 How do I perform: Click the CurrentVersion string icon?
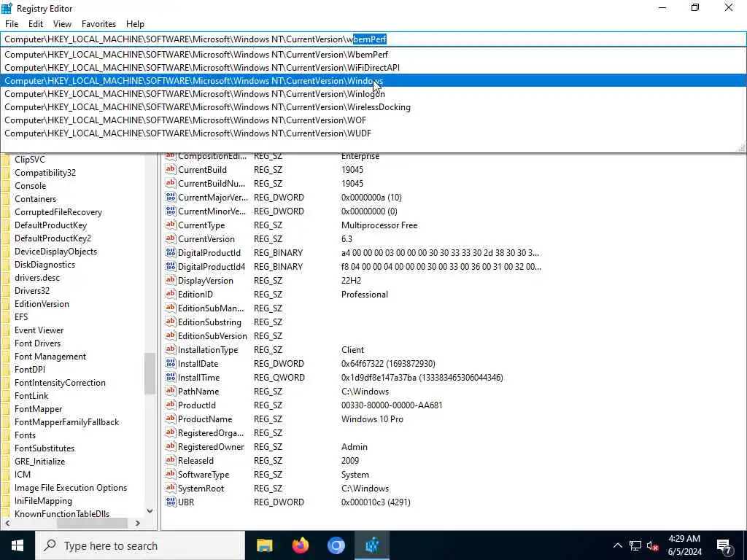(x=171, y=238)
